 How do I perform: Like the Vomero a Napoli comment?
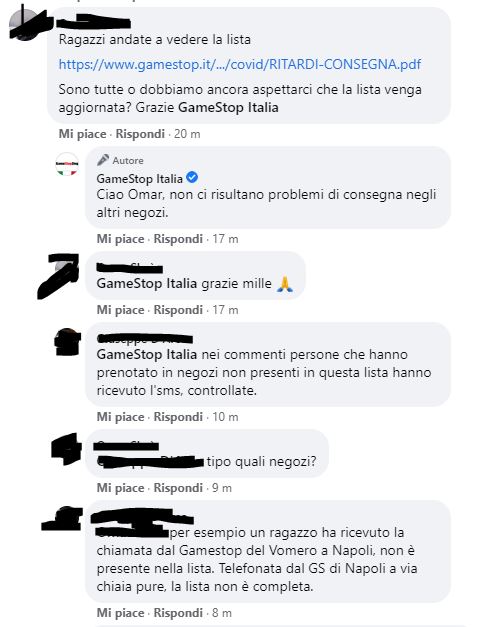coord(120,613)
